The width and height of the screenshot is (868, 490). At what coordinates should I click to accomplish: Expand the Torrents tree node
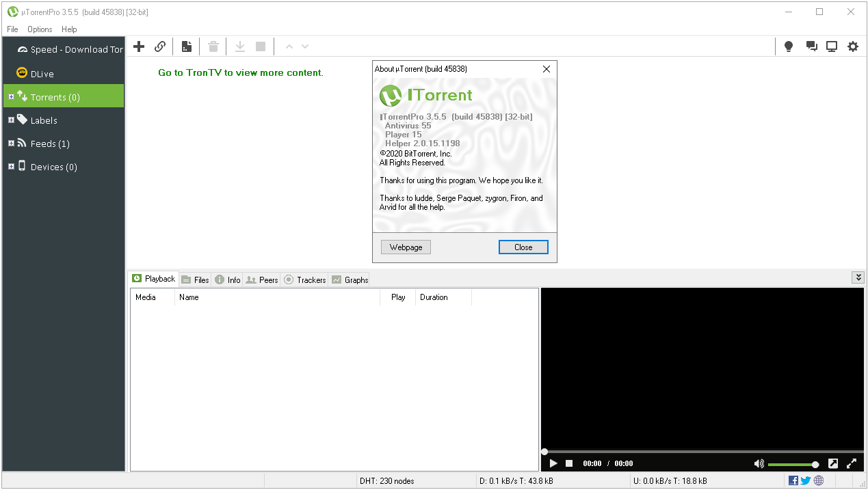(x=11, y=97)
